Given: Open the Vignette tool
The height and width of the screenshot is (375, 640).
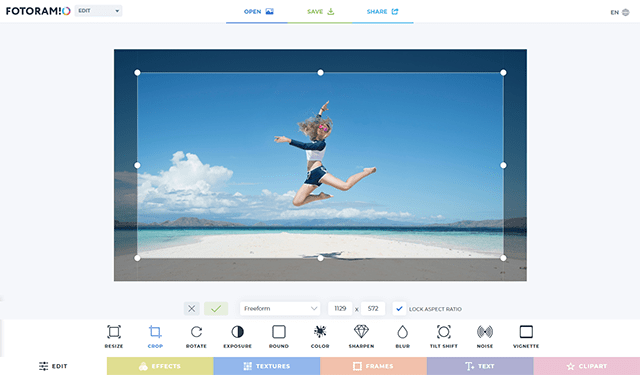Looking at the screenshot, I should pos(526,336).
